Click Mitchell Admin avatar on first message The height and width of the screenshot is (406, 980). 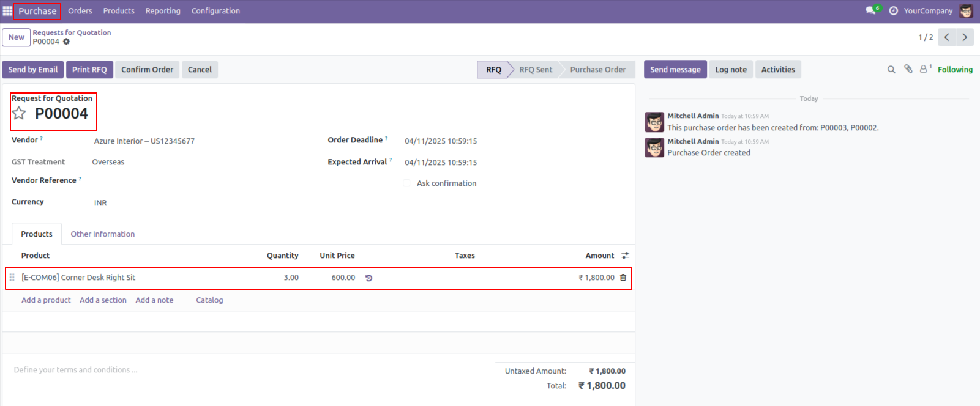(654, 122)
